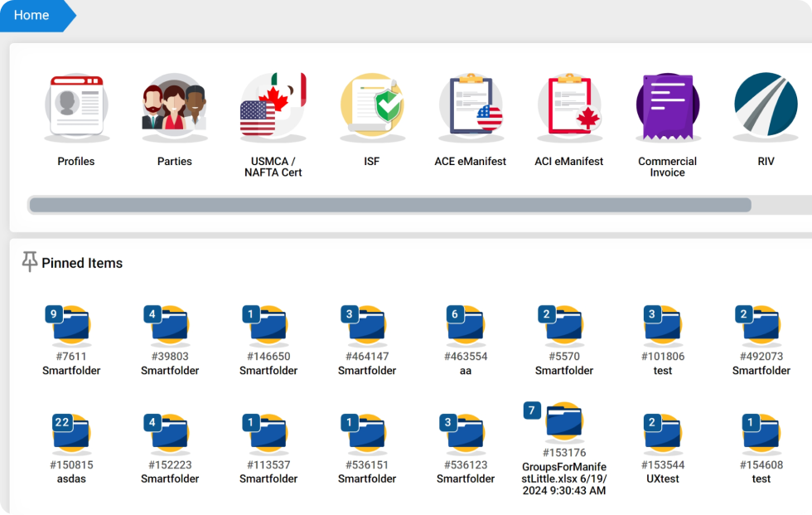Screen dimensions: 812x515
Task: Click the #536123 folder number text
Action: pos(466,464)
